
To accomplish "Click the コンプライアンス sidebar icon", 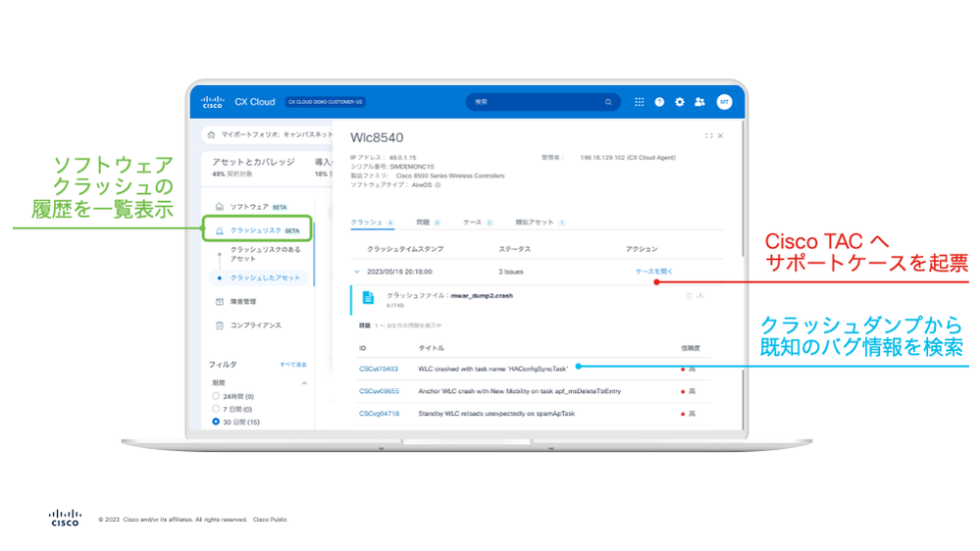I will [220, 326].
